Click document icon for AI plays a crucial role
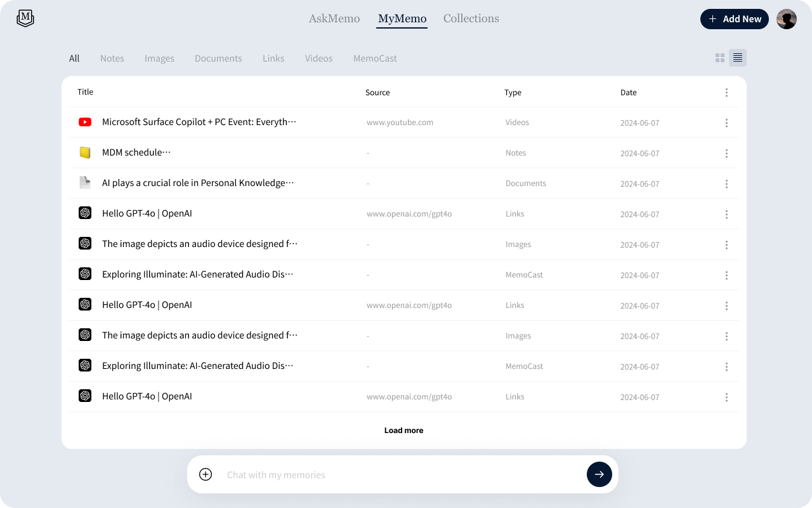 tap(85, 183)
